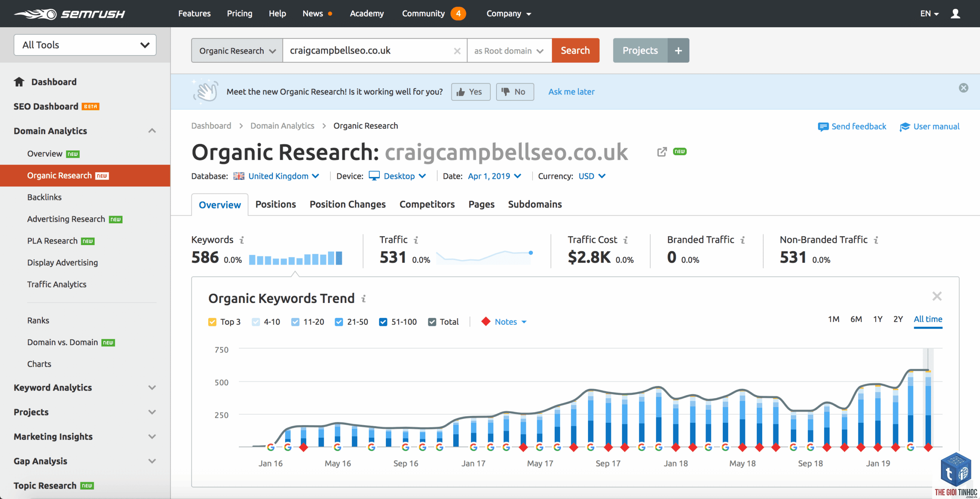Dismiss the feedback banner with the close icon

point(964,88)
